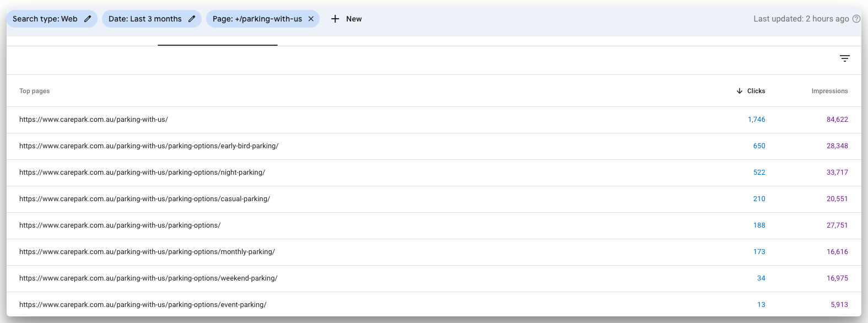Viewport: 868px width, 323px height.
Task: Open the filter rows icon
Action: click(844, 58)
